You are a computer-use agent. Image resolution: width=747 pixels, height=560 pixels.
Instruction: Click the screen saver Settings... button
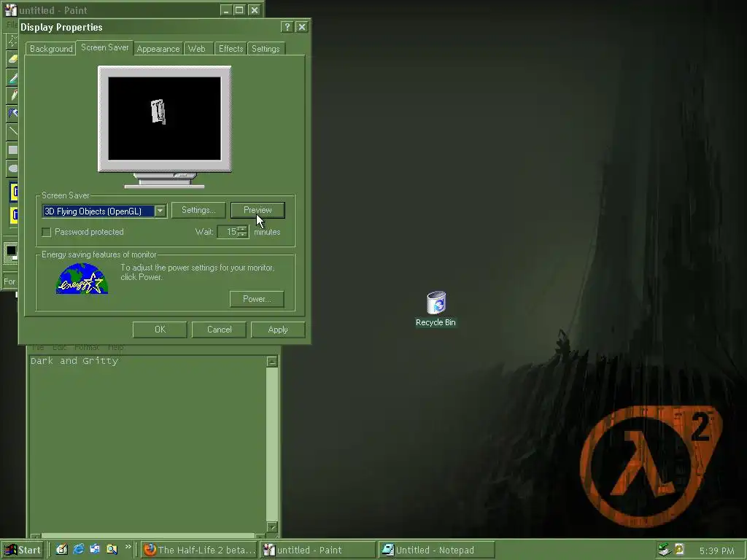[x=198, y=210]
